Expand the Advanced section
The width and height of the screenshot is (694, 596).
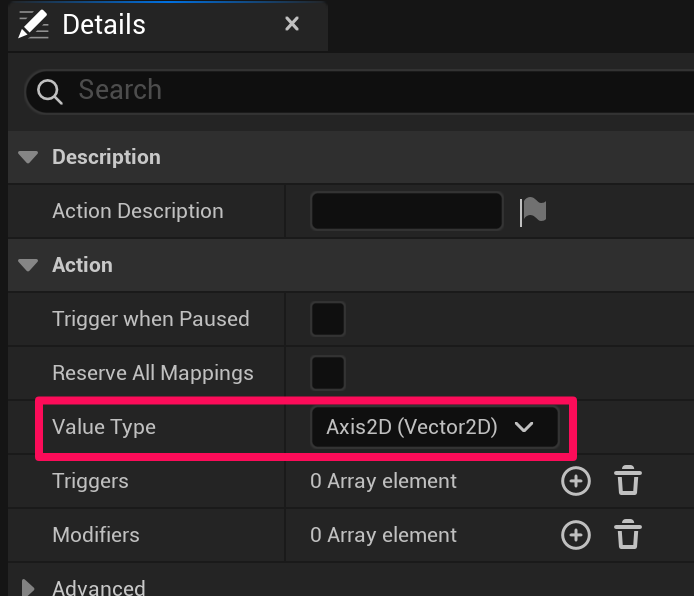[x=29, y=588]
